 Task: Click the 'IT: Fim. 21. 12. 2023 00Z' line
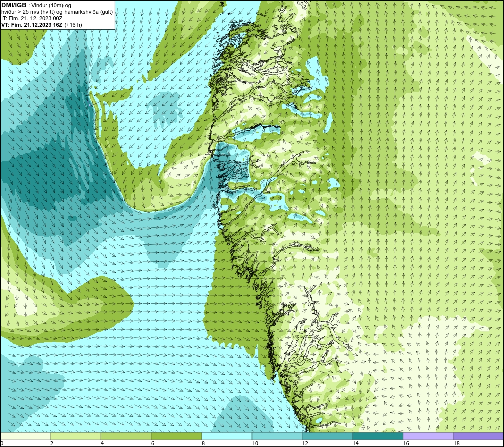[31, 18]
